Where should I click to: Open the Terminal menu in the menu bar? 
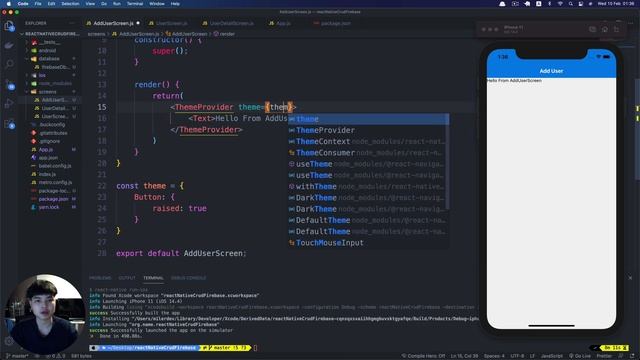pyautogui.click(x=135, y=4)
